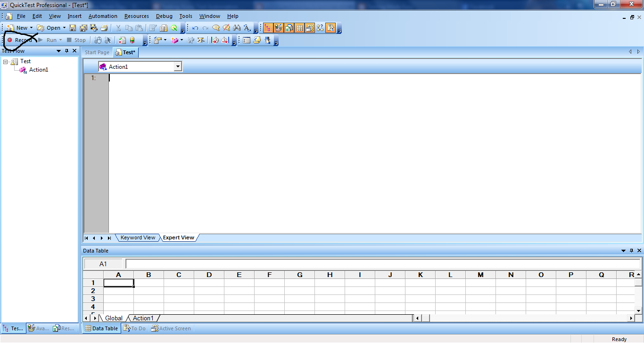The width and height of the screenshot is (644, 343).
Task: Click the Insert Checkpoint icon
Action: (157, 40)
